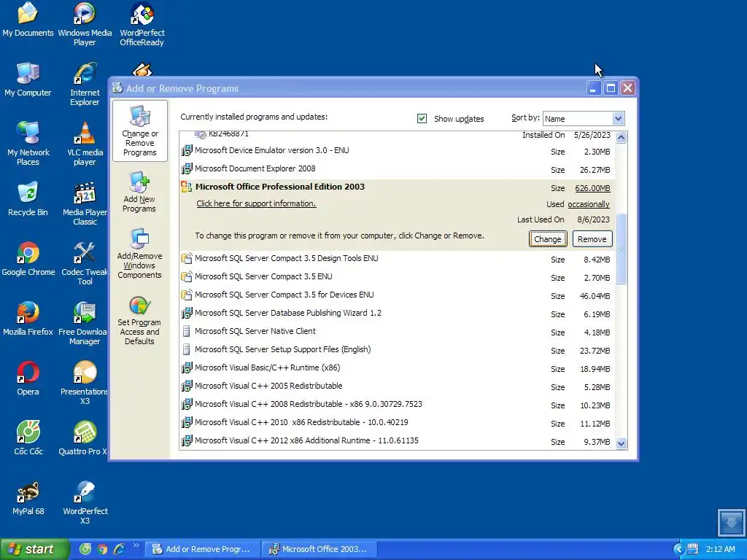This screenshot has height=560, width=747.
Task: Click Microsoft Device Emulator version 3.0 icon
Action: (x=187, y=150)
